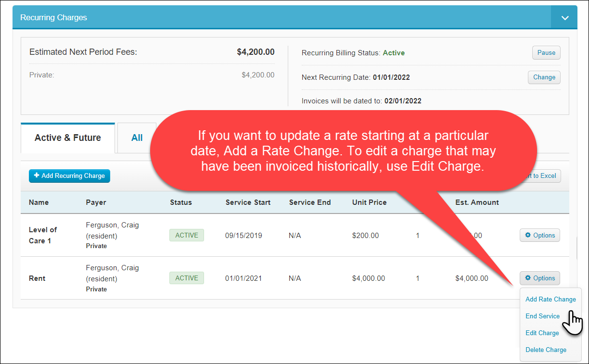Click the invoice date 02/01/2022
This screenshot has height=364, width=589.
point(403,101)
